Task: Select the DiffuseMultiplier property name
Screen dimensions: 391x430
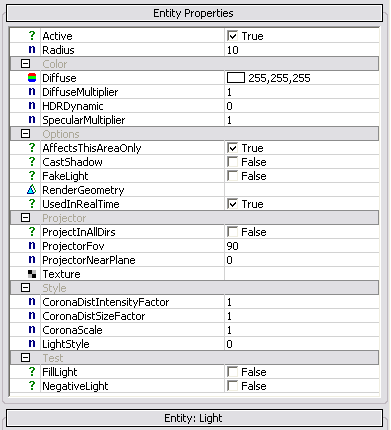Action: click(80, 92)
